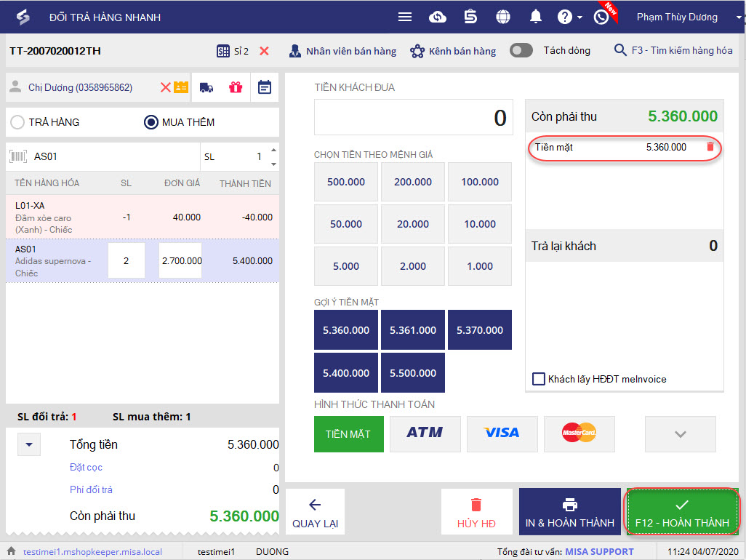Screen dimensions: 746x560
Task: Expand the Tổng tiền details arrow
Action: [29, 445]
